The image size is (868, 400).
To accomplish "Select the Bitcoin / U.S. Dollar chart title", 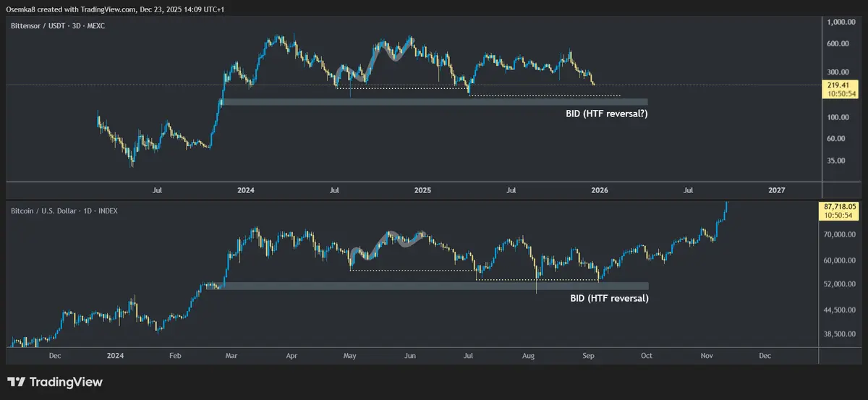I will point(64,210).
